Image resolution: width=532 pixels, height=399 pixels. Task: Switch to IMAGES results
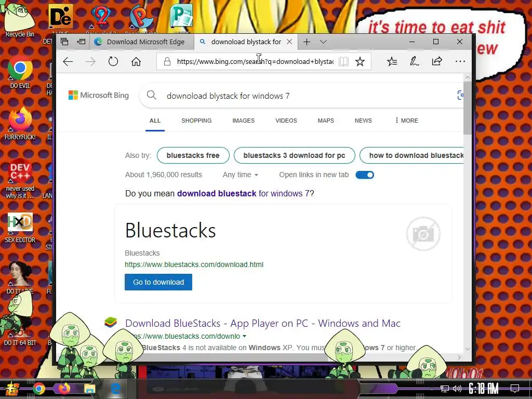243,121
